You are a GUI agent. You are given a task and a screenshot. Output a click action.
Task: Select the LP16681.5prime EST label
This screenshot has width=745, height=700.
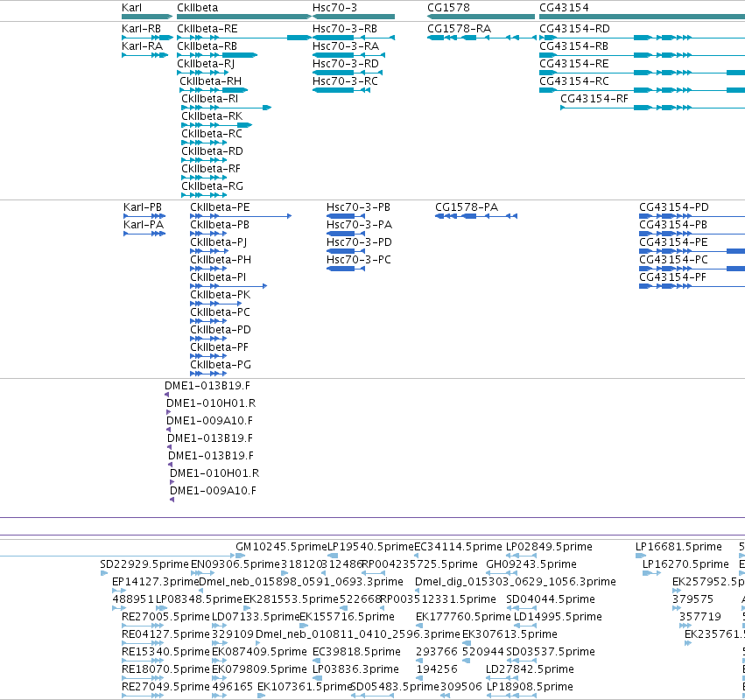click(x=679, y=547)
